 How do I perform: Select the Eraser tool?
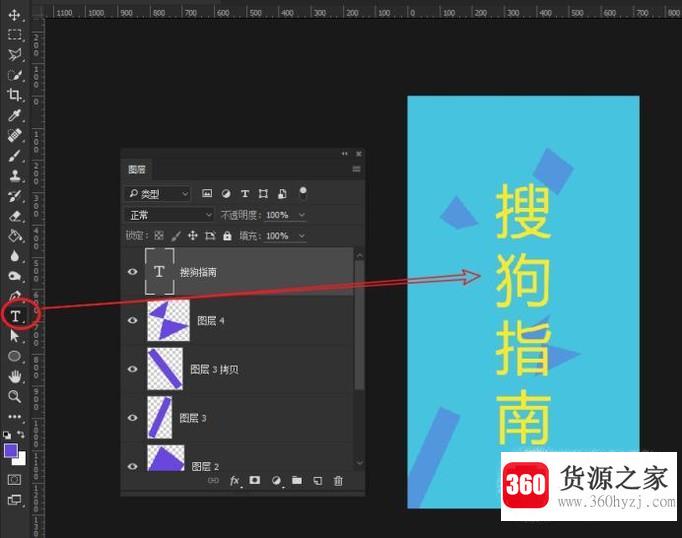[x=14, y=216]
